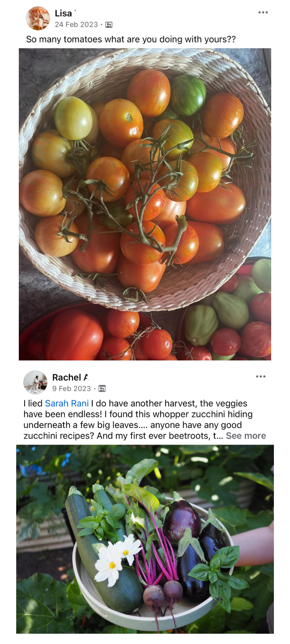
Task: Open the options menu on Lisa's post
Action: point(263,13)
